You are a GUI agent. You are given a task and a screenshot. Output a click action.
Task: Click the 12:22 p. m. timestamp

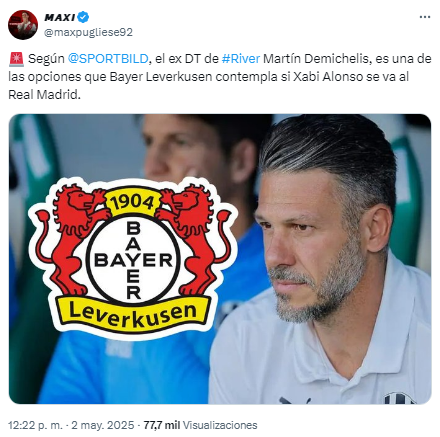(x=35, y=425)
